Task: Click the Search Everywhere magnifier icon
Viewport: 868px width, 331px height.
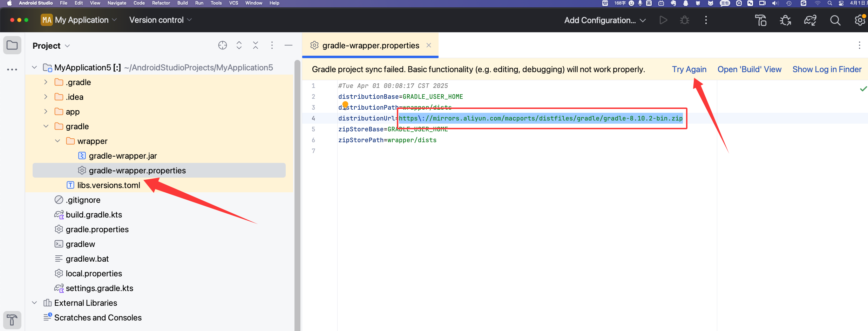Action: 835,20
